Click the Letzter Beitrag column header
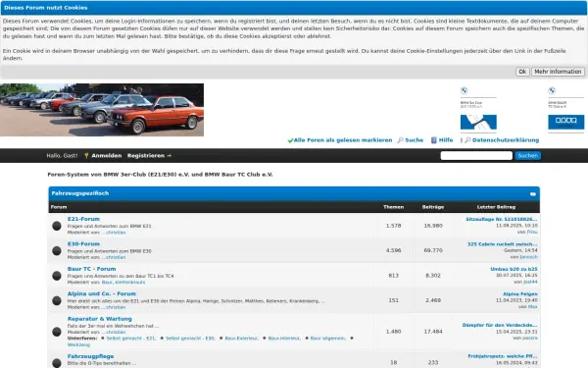 tap(496, 207)
